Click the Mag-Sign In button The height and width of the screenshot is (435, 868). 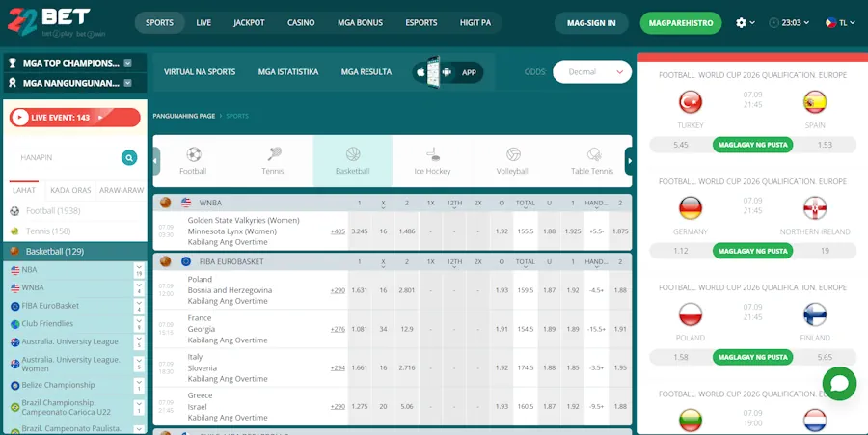click(591, 23)
